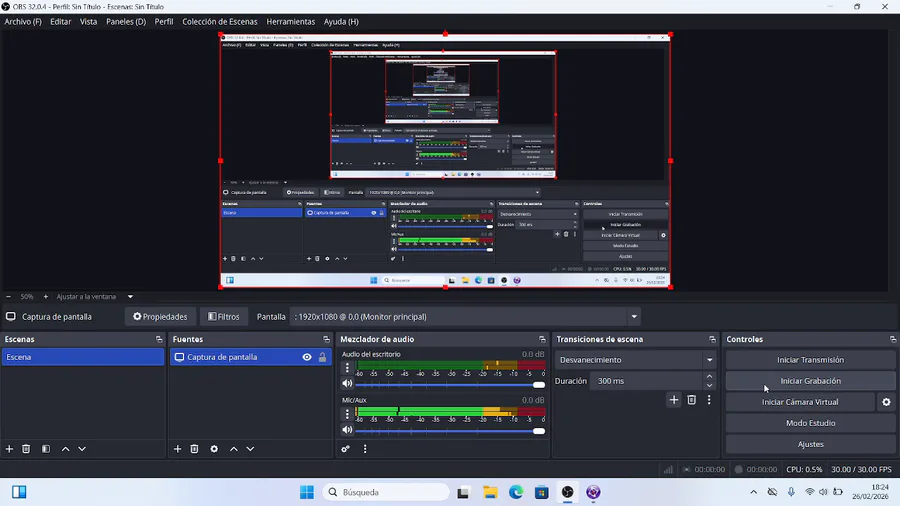Open Audio del escritorio options three dots
Viewport: 900px width, 506px height.
click(x=347, y=368)
